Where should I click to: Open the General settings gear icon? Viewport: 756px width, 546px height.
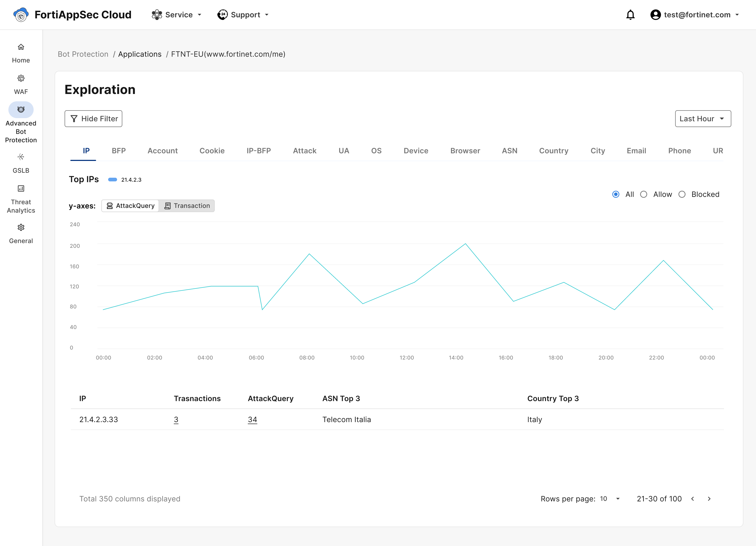pyautogui.click(x=21, y=227)
